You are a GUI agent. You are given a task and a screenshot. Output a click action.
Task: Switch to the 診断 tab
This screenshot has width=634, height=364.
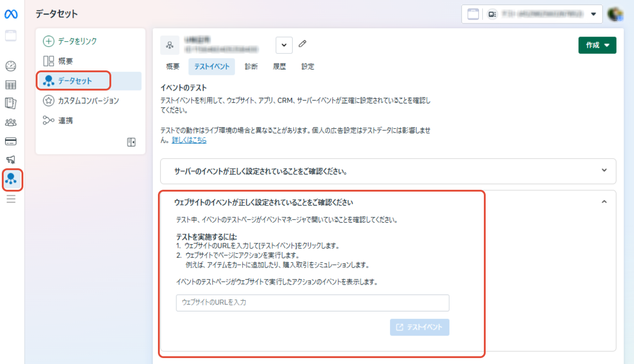point(251,67)
